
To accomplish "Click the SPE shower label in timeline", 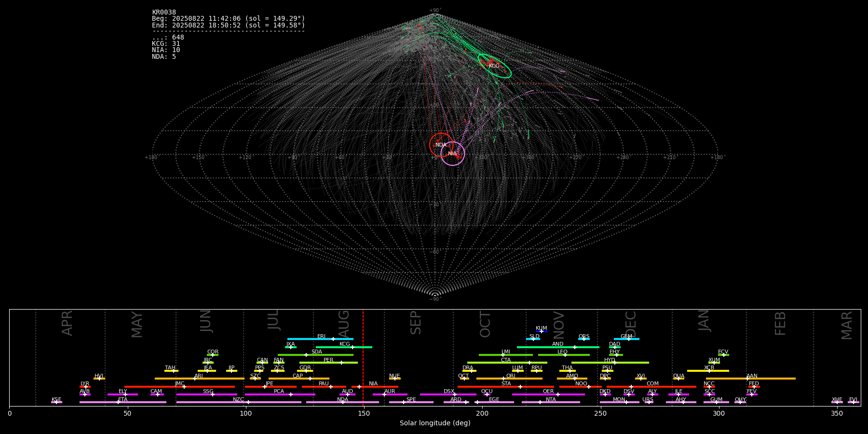I will 411,400.
